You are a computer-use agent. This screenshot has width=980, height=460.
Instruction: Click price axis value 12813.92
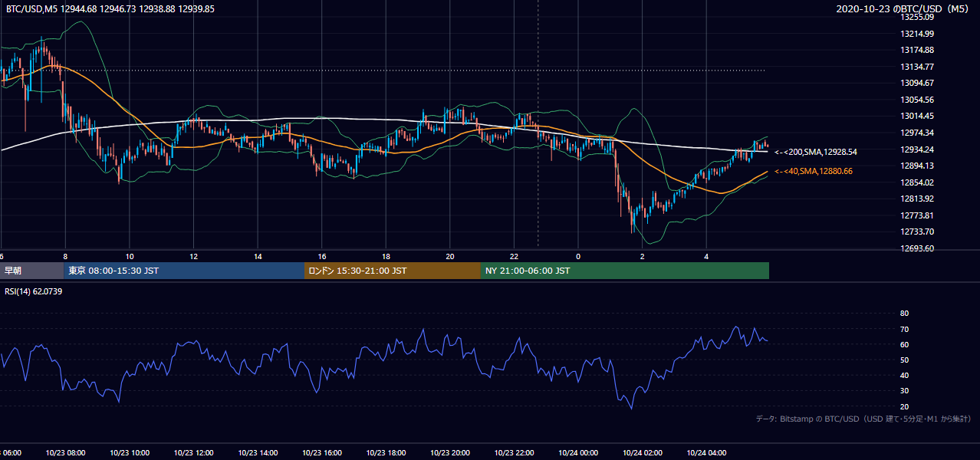pyautogui.click(x=917, y=199)
